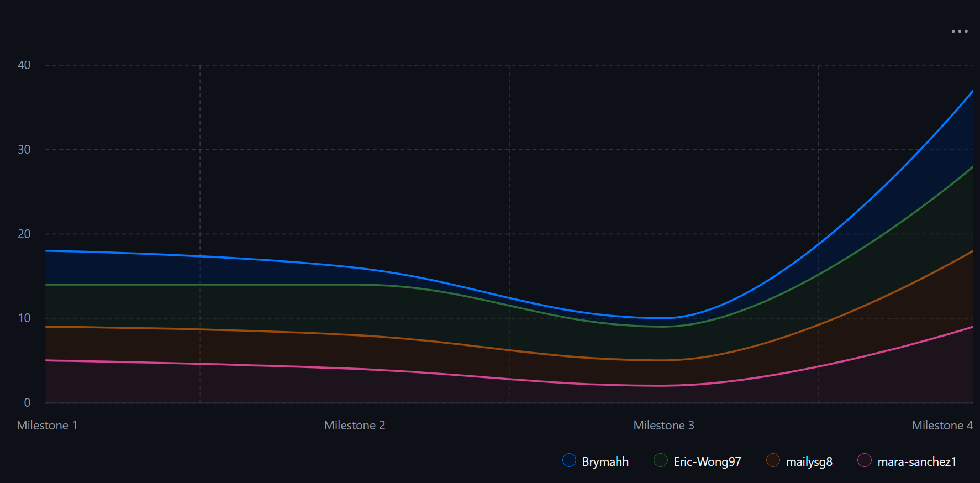980x483 pixels.
Task: Select the Milestone 4 x-axis label
Action: (x=942, y=425)
